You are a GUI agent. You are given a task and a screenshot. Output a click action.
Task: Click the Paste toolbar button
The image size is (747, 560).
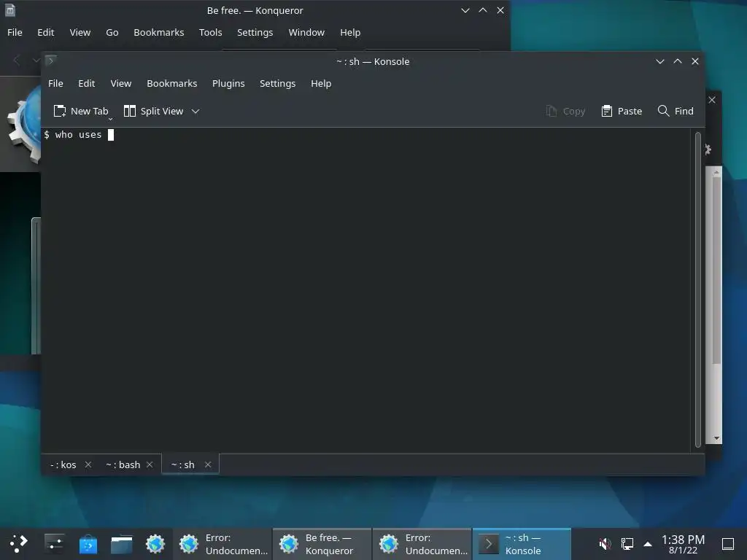pos(622,112)
